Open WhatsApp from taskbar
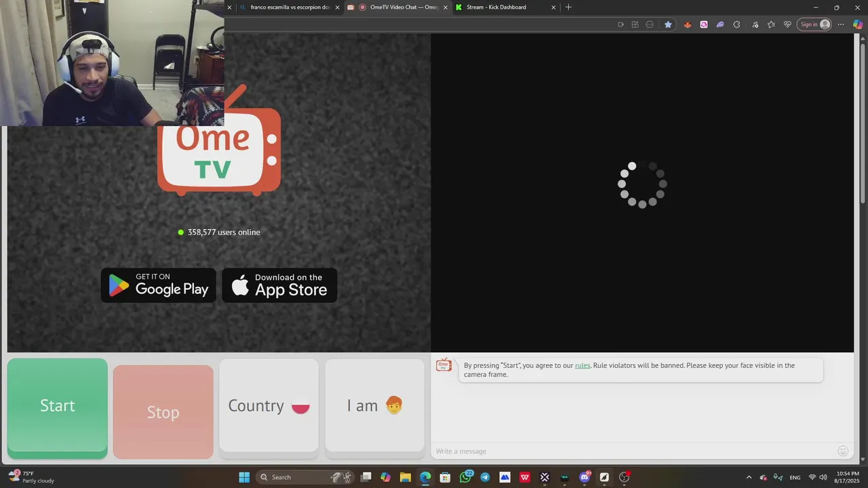This screenshot has height=488, width=868. (465, 477)
